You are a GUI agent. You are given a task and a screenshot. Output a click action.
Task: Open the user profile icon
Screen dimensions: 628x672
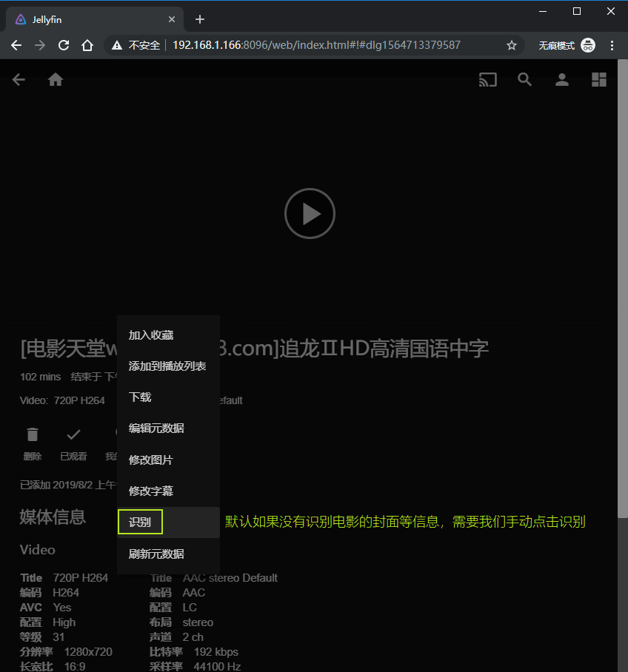[562, 80]
